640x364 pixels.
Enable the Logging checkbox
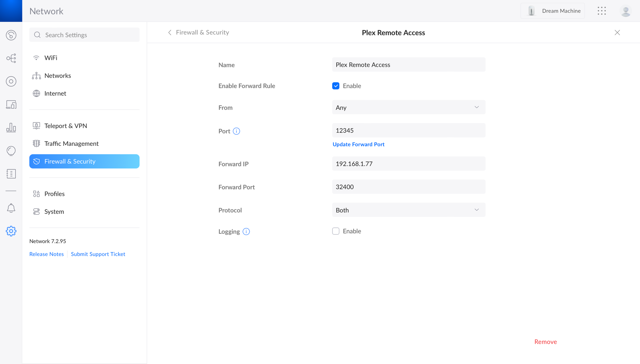pos(336,231)
